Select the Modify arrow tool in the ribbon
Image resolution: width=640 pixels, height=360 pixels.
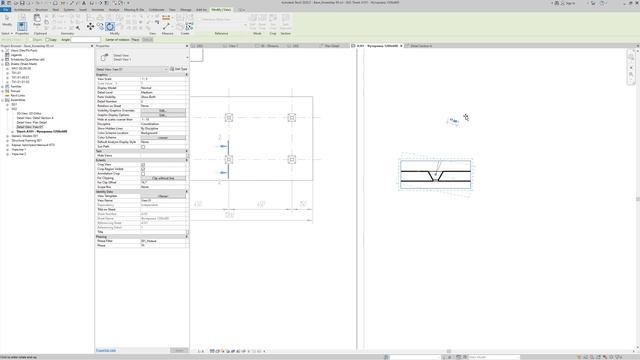pos(7,20)
